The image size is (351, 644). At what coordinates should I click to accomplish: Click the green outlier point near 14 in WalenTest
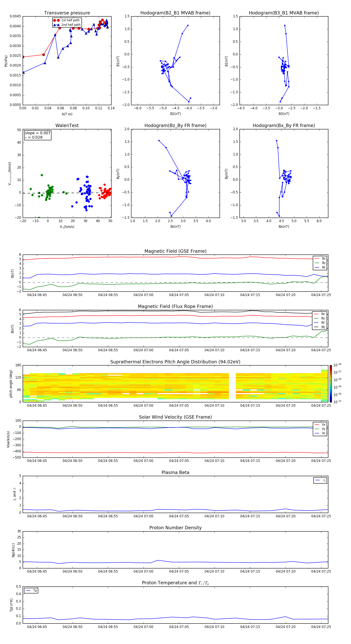42,175
